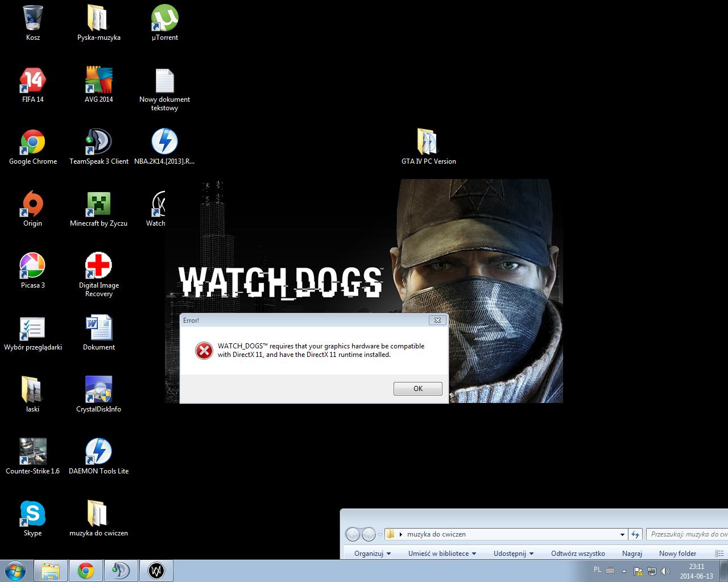Screen dimensions: 728x582
Task: Open the volume speaker icon
Action: pos(665,571)
